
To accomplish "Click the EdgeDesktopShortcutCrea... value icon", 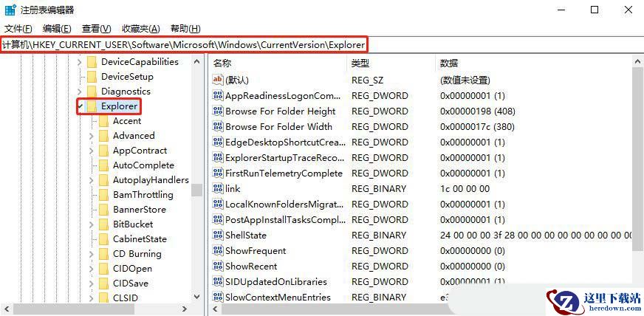I will (218, 142).
